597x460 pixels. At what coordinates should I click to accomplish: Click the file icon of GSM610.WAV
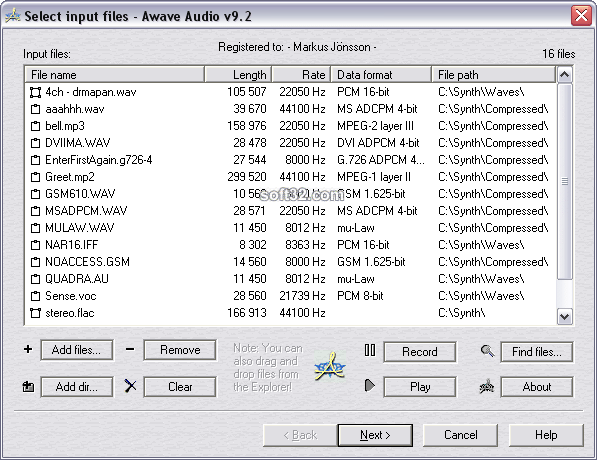[x=35, y=194]
